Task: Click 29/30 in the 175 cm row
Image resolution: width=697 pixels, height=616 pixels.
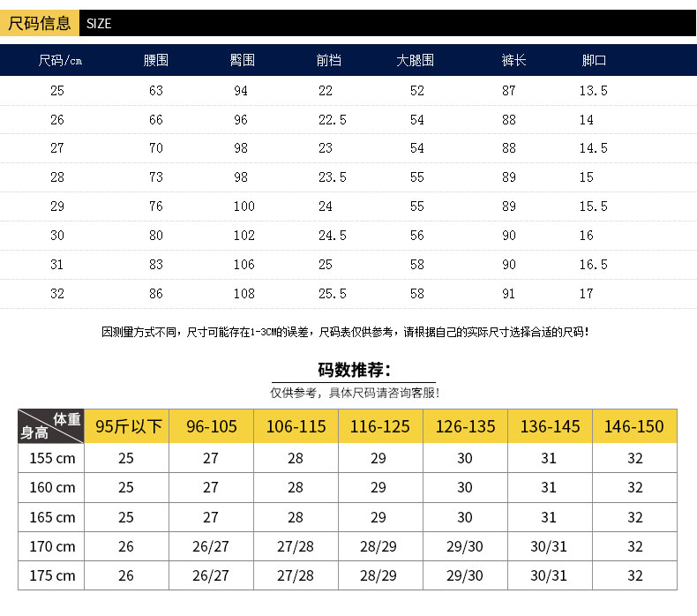Action: coord(465,575)
